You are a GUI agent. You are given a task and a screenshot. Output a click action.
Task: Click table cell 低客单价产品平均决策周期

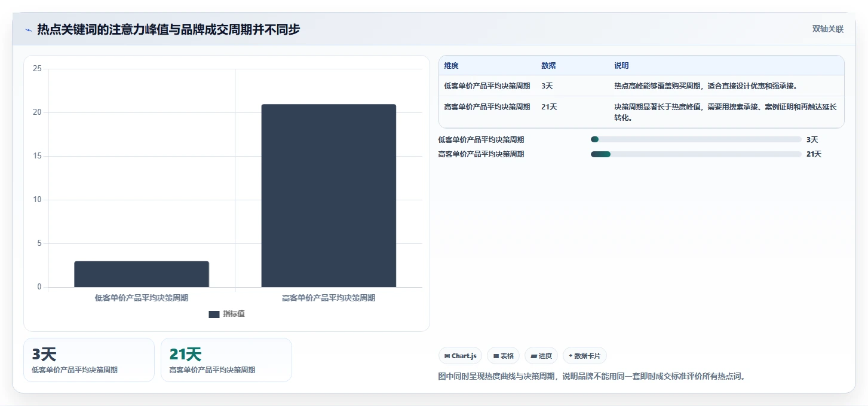tap(487, 86)
